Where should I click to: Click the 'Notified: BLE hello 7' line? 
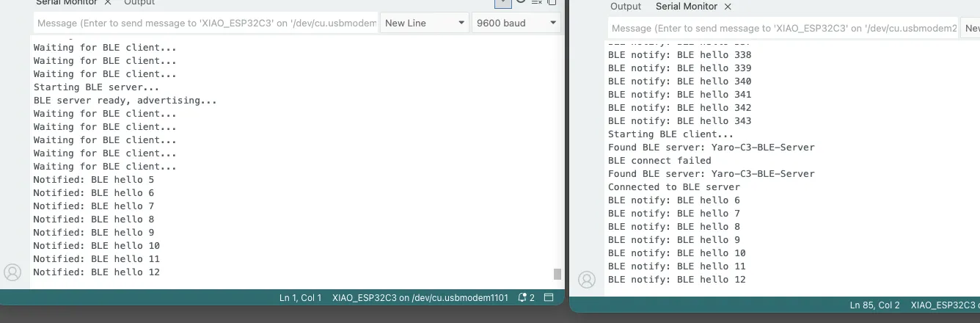[x=94, y=206]
